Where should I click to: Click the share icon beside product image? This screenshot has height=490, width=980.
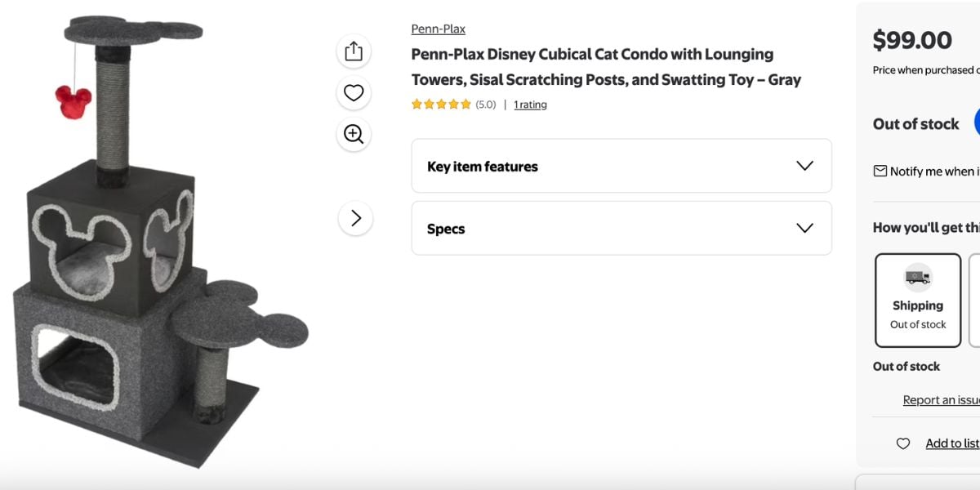click(354, 51)
